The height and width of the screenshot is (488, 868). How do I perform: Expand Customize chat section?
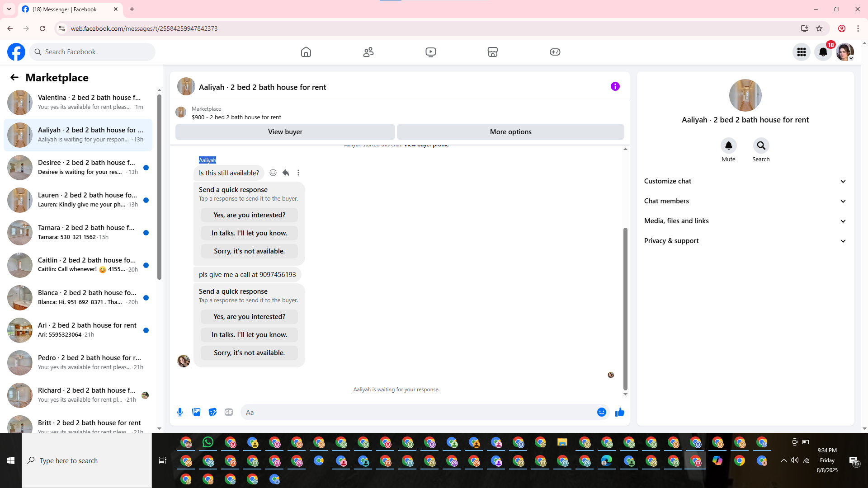click(x=745, y=181)
